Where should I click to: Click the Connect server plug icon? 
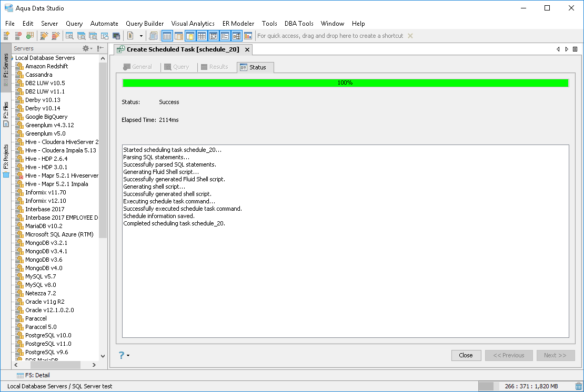pyautogui.click(x=44, y=36)
